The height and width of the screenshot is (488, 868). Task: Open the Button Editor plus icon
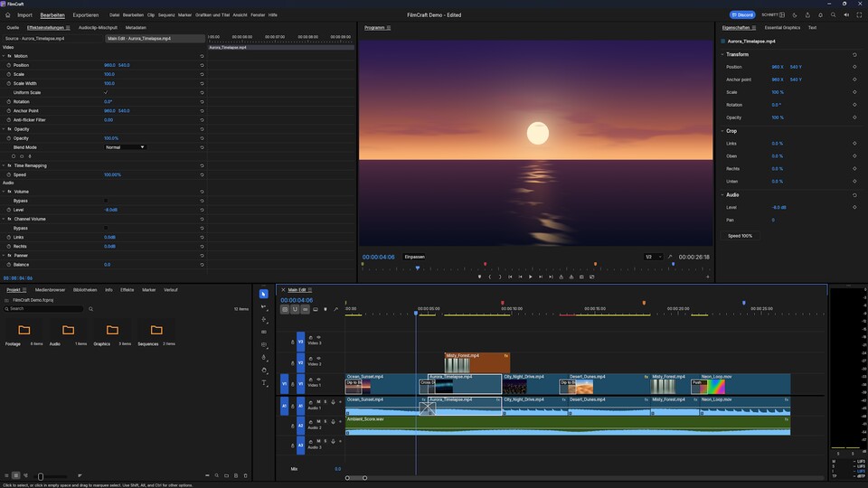click(x=707, y=277)
